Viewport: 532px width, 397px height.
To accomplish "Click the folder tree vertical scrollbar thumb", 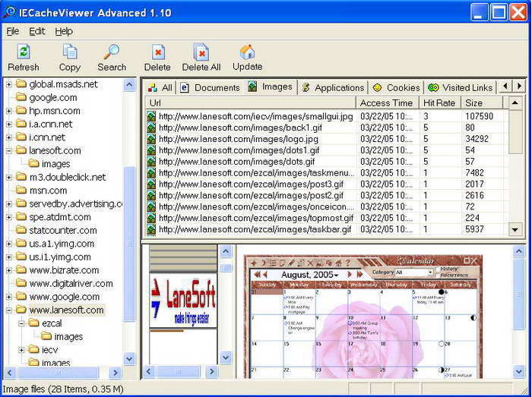I will (129, 244).
